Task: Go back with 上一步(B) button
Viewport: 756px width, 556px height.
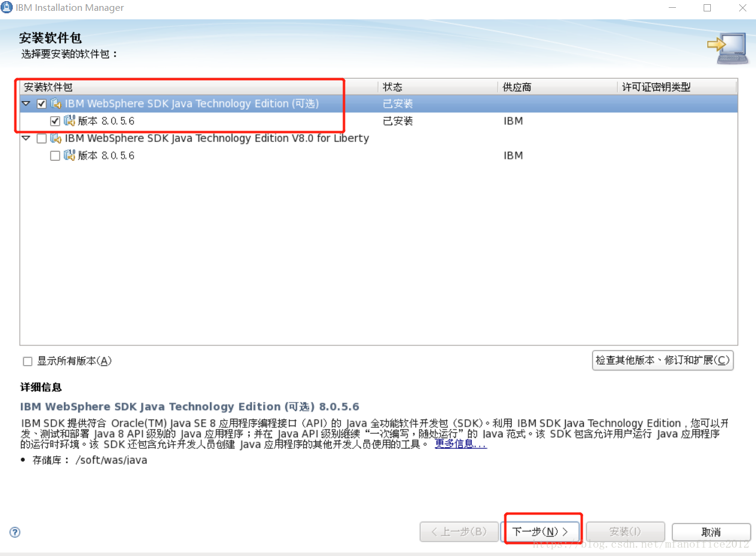Action: coord(459,532)
